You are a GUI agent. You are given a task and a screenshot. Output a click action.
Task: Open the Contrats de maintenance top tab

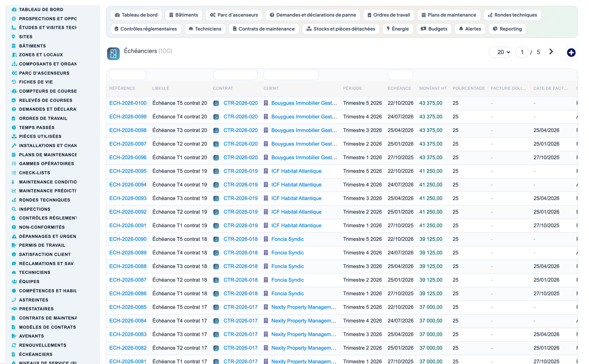point(263,29)
